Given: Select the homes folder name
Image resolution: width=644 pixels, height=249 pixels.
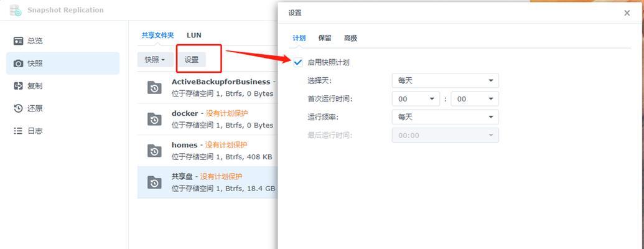Looking at the screenshot, I should click(184, 144).
